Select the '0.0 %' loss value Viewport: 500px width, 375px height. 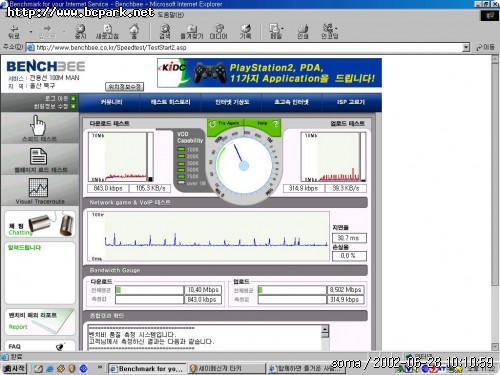[x=349, y=256]
